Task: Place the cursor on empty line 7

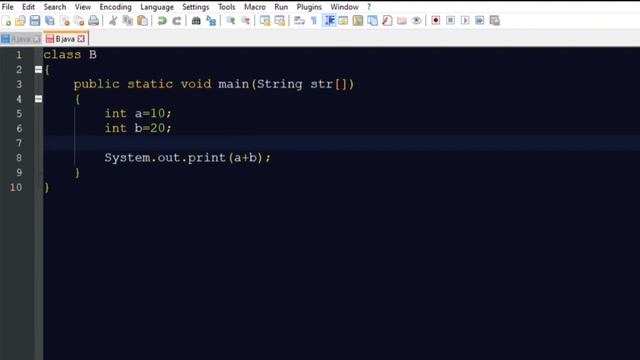Action: 341,143
